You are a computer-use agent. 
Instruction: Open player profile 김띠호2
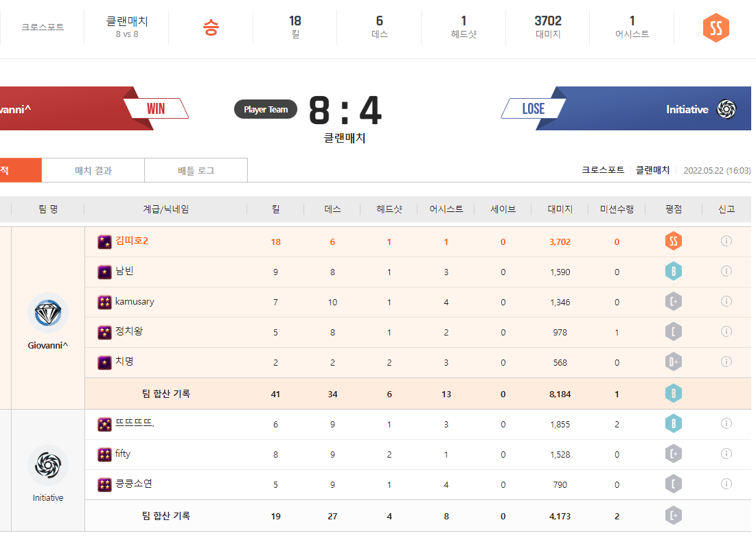tap(132, 241)
